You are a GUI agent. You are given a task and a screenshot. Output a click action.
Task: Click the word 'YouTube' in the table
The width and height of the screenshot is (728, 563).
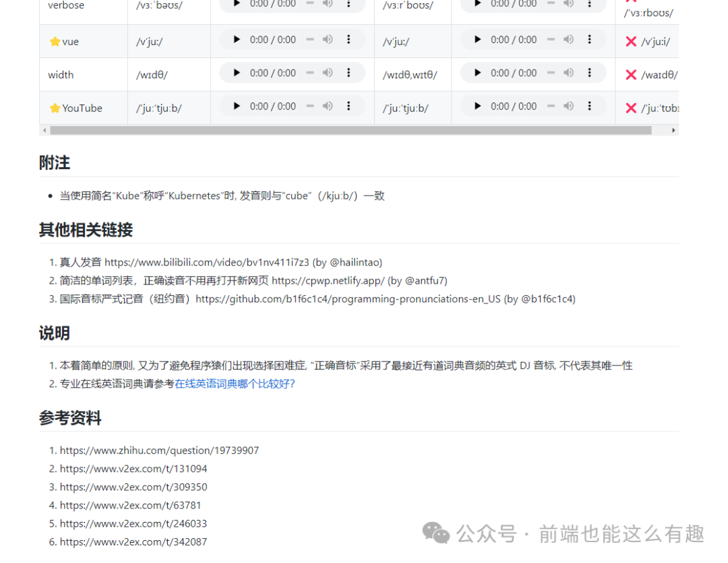pos(82,109)
